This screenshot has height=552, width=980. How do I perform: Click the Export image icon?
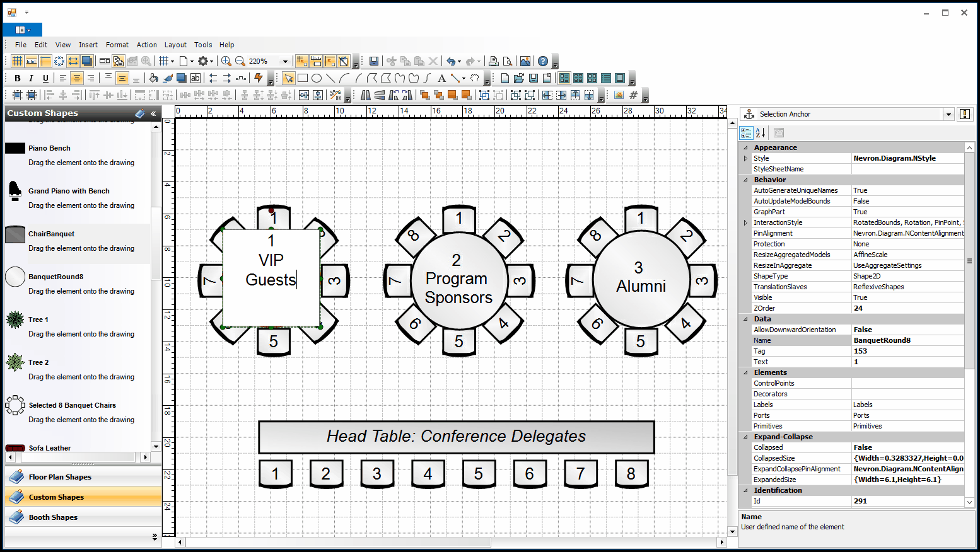click(525, 61)
